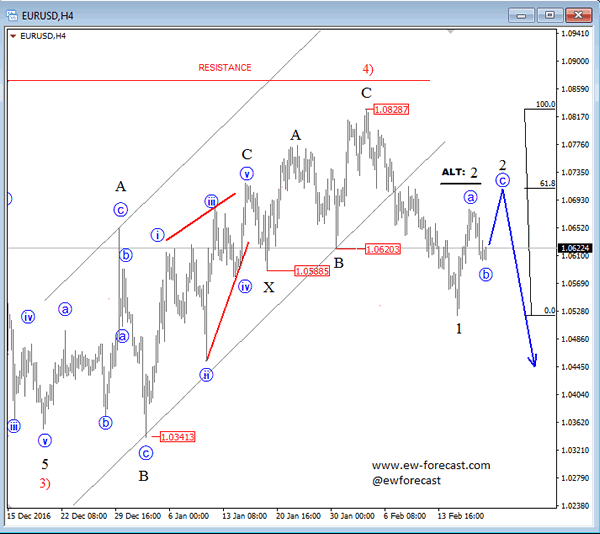600x534 pixels.
Task: Click the 1.09410 price scale value
Action: pos(575,34)
